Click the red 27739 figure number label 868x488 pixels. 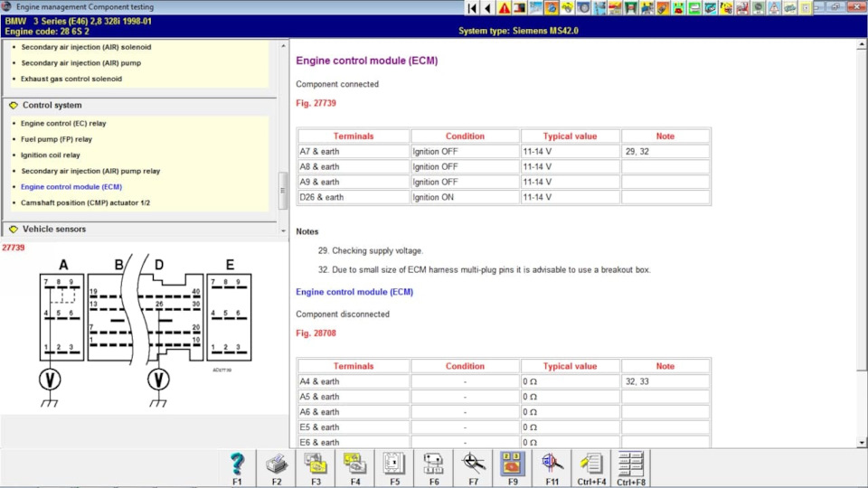click(x=14, y=248)
